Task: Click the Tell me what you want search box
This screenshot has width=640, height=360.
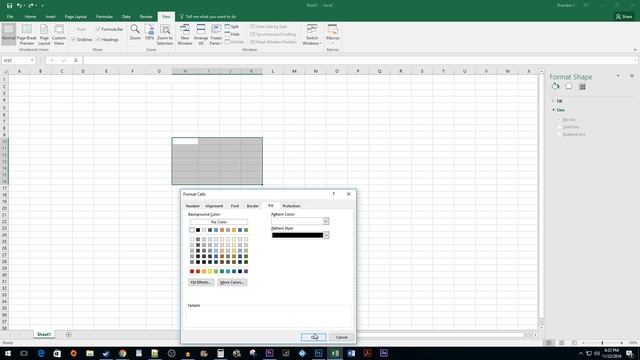Action: tap(208, 17)
